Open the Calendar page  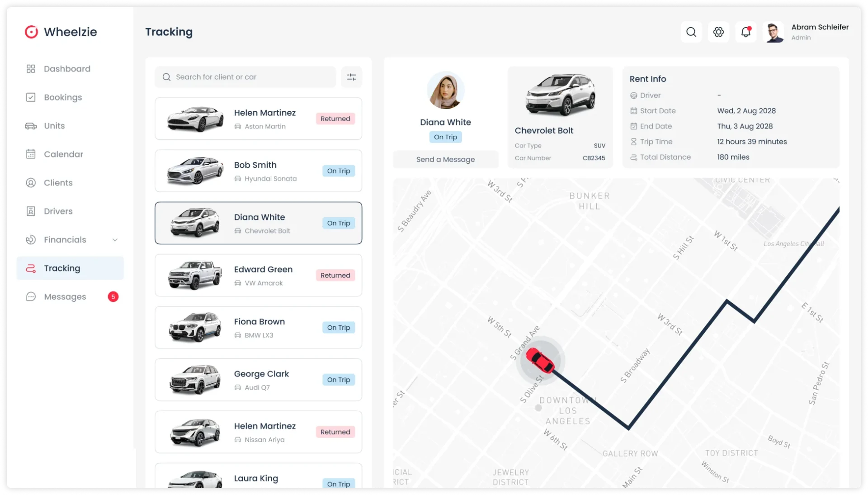coord(63,154)
